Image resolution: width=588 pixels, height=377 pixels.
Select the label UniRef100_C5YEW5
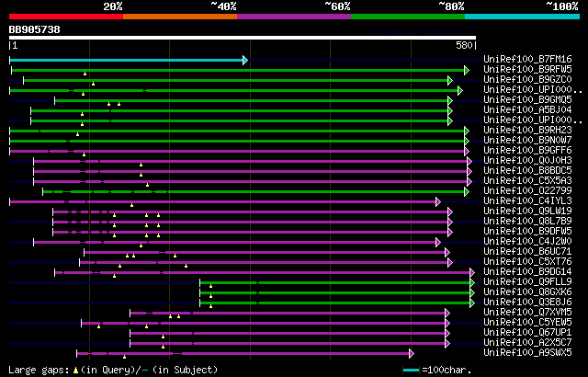pyautogui.click(x=527, y=323)
